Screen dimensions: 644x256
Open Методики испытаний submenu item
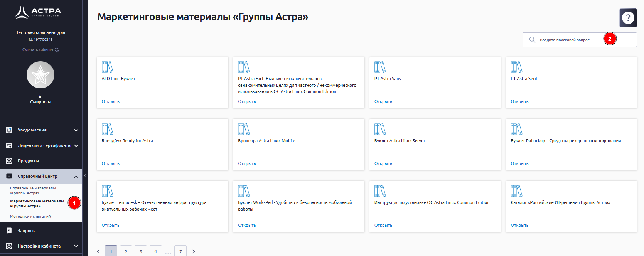point(30,217)
